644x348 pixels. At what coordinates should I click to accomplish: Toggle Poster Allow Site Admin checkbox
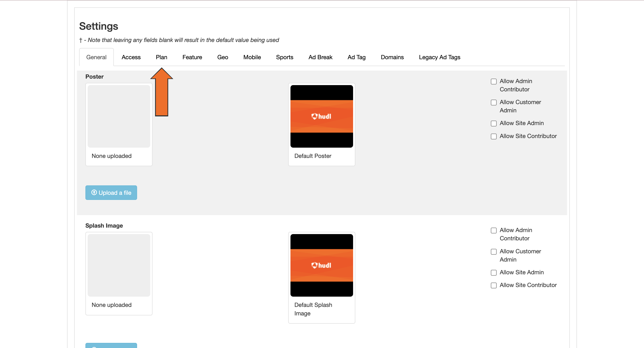coord(494,124)
